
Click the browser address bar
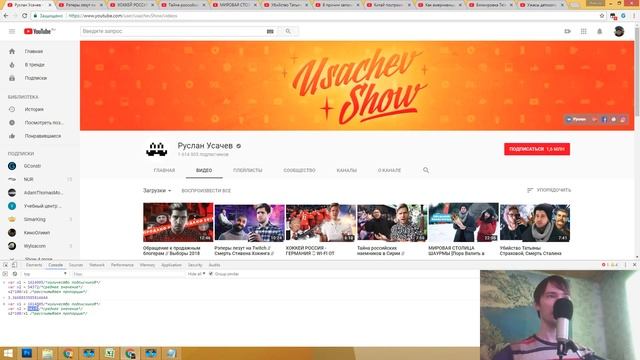point(314,16)
